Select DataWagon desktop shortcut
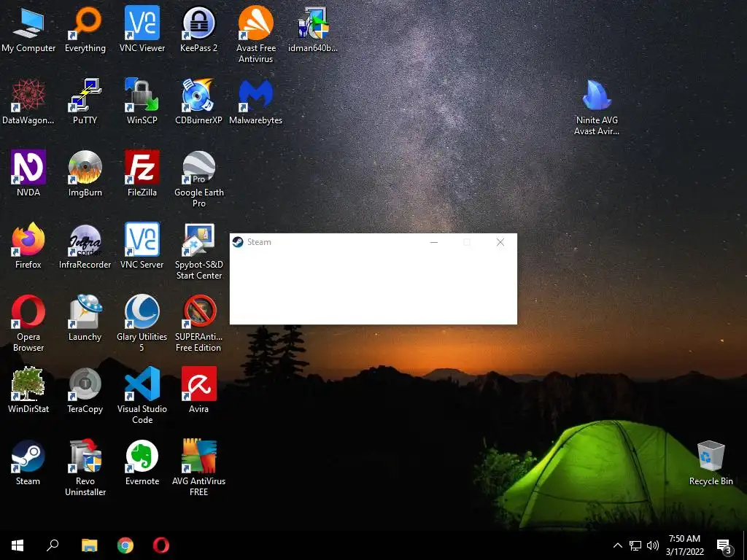Viewport: 747px width, 560px height. [x=28, y=101]
